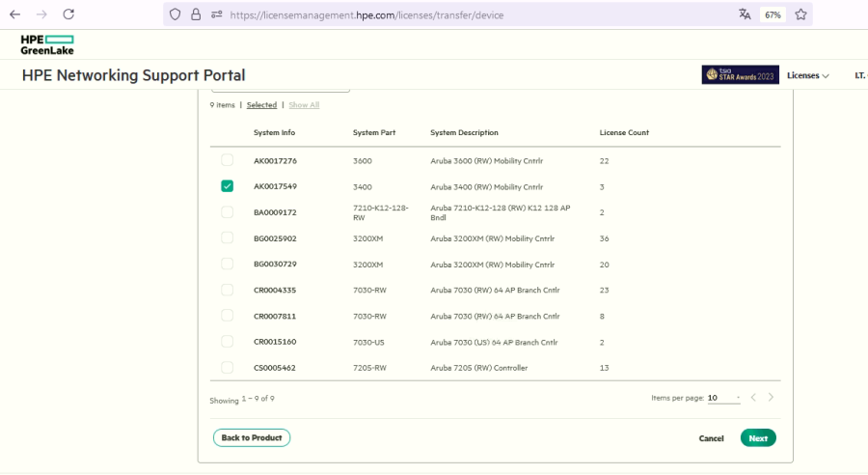The width and height of the screenshot is (868, 475).
Task: Select the CR0004335 row checkbox
Action: 228,290
